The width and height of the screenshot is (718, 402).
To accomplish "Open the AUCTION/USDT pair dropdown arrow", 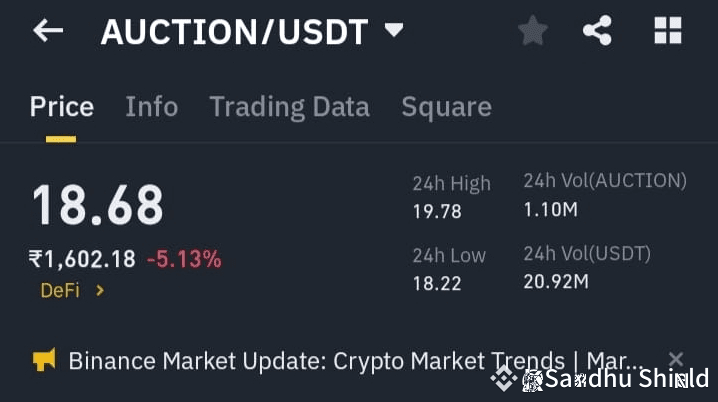I will (x=394, y=31).
